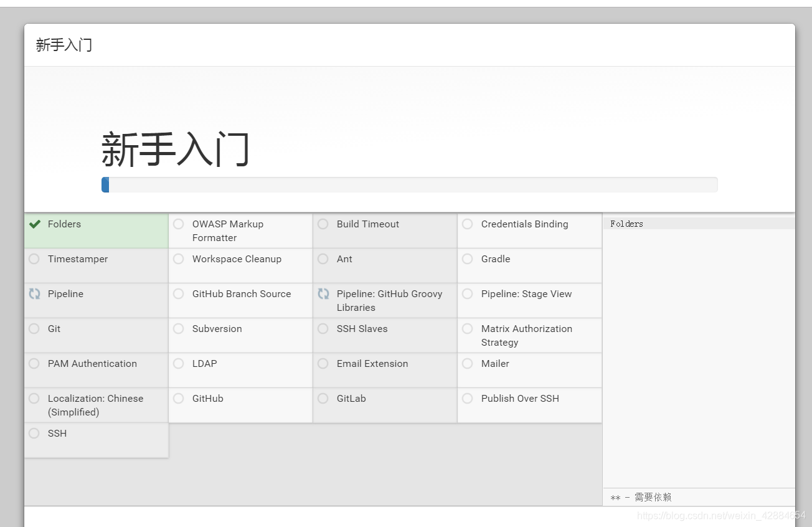
Task: Click the pending circle icon beside OWASP Markup Formatter
Action: pos(179,224)
